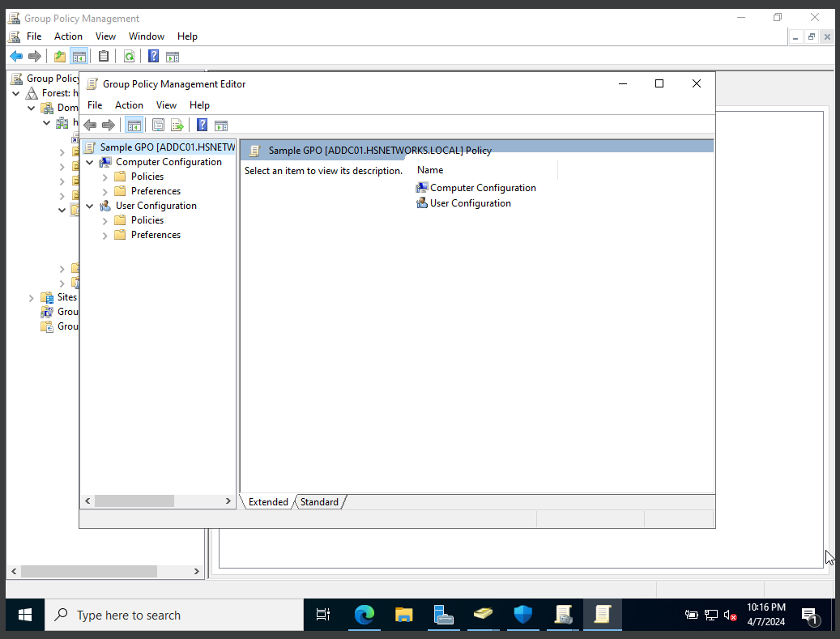The height and width of the screenshot is (639, 840).
Task: Toggle the Show/Hide Console Tree icon
Action: point(134,125)
